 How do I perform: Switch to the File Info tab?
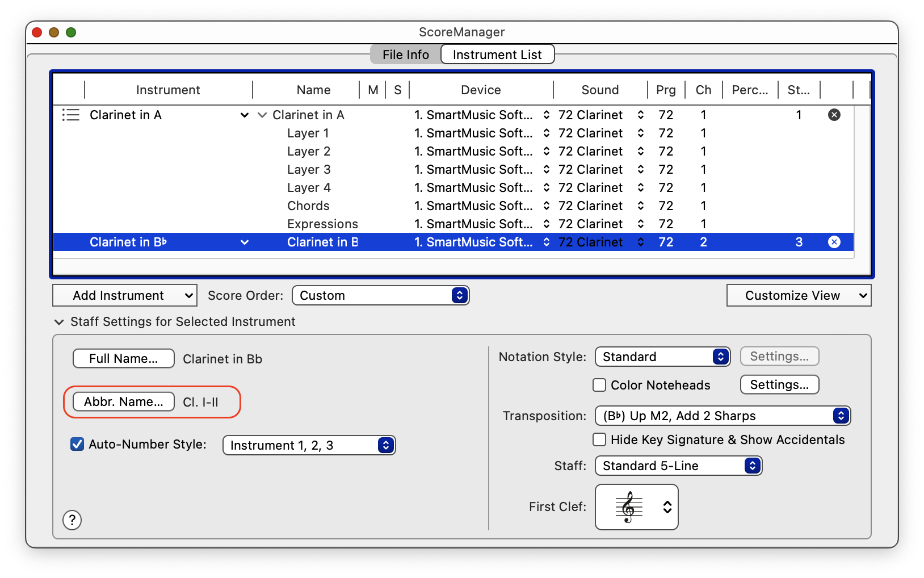click(405, 55)
